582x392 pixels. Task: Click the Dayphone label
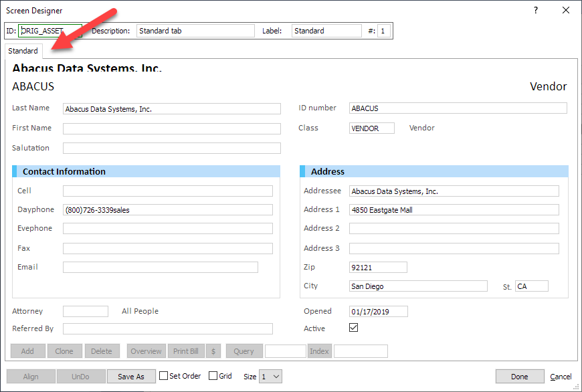(x=35, y=209)
